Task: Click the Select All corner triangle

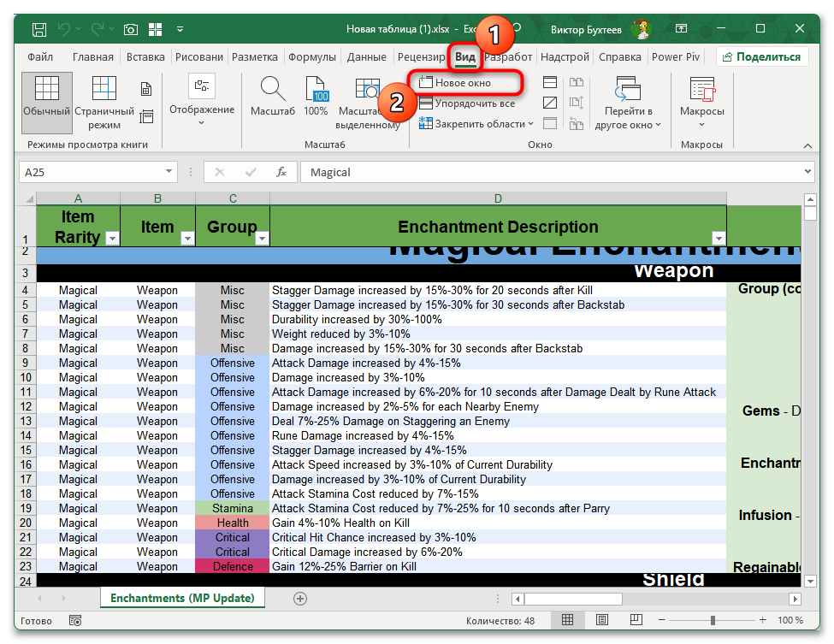Action: pos(29,199)
